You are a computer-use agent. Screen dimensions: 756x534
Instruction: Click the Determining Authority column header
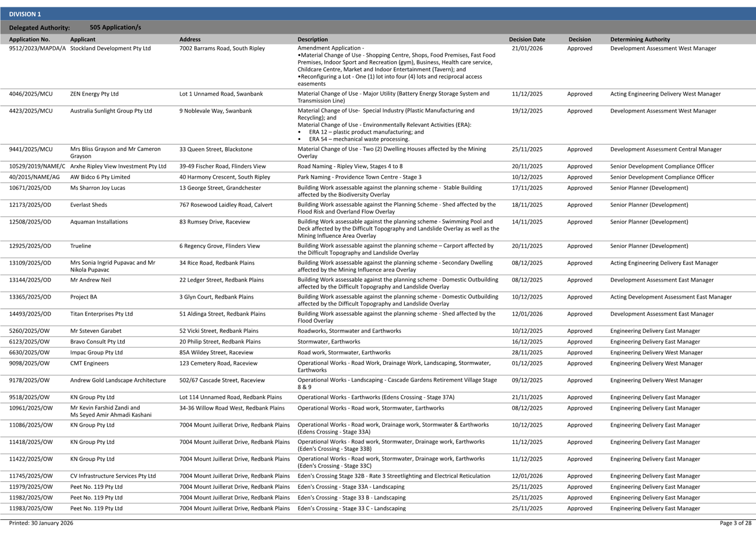tap(640, 39)
